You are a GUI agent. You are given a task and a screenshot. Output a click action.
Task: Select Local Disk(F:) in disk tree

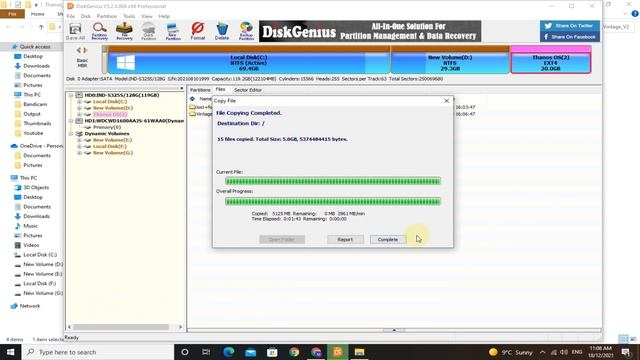tap(109, 147)
